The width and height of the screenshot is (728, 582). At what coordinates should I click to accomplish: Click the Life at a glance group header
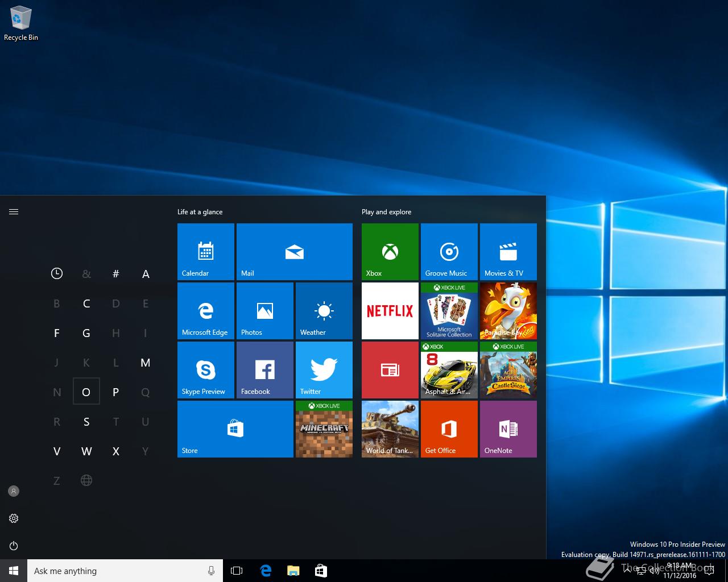click(x=200, y=212)
